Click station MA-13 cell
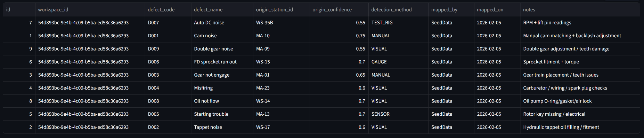Viewport: 644px width, 138px height. [x=282, y=114]
